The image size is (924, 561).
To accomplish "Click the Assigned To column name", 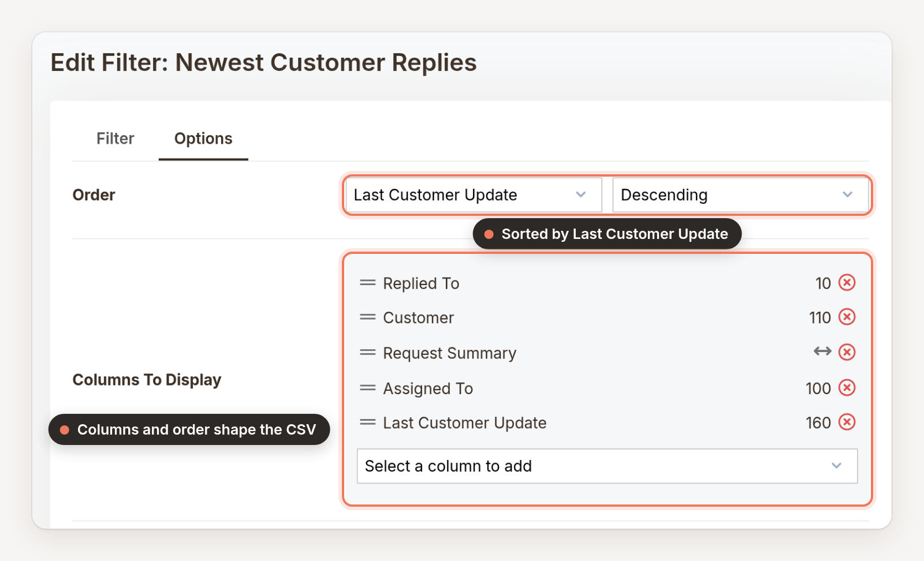I will [x=428, y=388].
